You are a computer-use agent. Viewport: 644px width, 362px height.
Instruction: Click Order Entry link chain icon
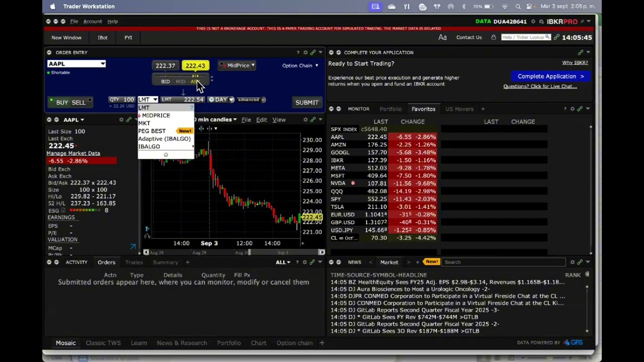pos(312,52)
